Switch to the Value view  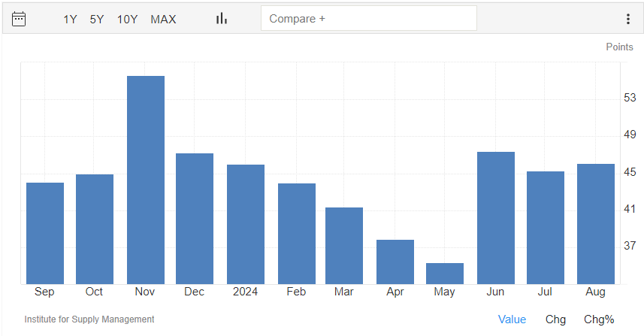(x=512, y=319)
